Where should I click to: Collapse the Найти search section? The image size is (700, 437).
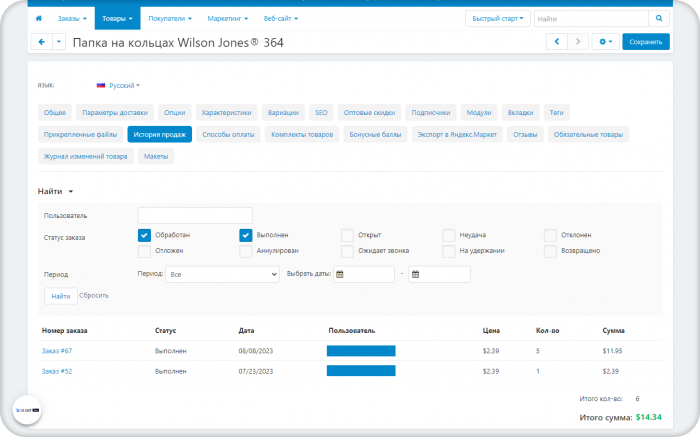(x=55, y=191)
